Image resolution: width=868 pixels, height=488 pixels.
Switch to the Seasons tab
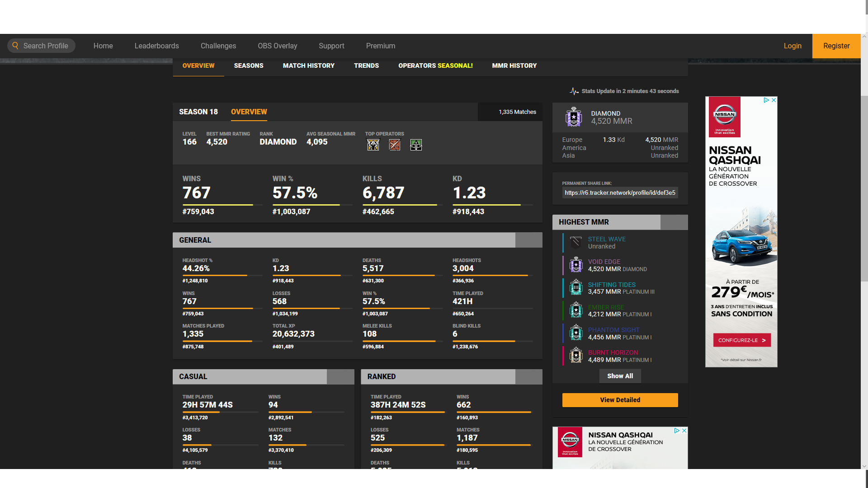click(249, 66)
